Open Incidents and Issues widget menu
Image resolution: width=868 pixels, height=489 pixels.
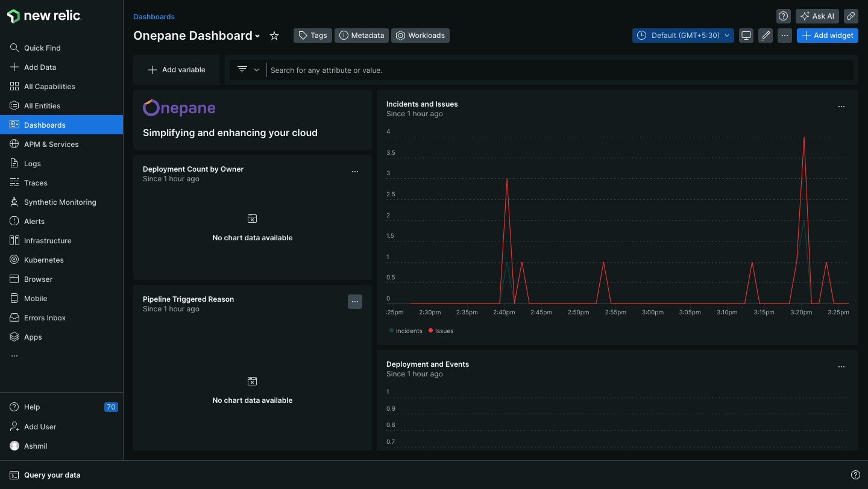(x=841, y=107)
